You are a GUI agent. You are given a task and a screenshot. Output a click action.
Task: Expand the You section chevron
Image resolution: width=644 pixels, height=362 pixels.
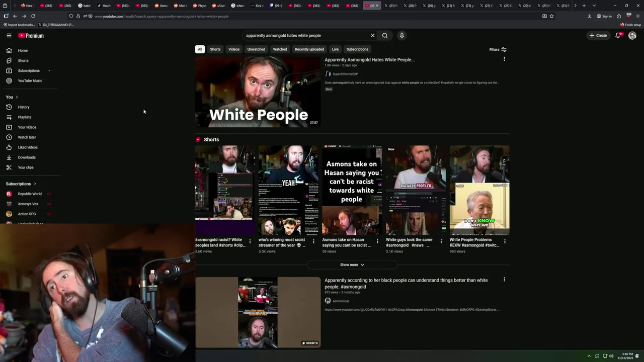tap(17, 97)
